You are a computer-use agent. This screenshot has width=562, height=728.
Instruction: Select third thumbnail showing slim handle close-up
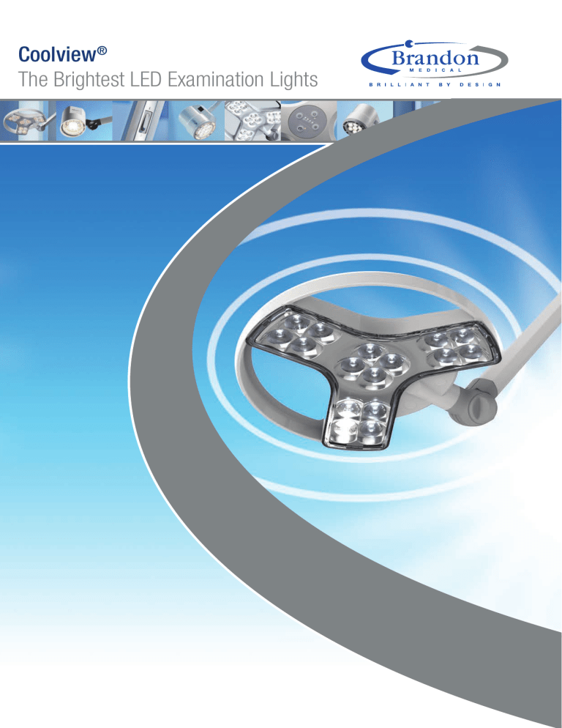click(140, 121)
